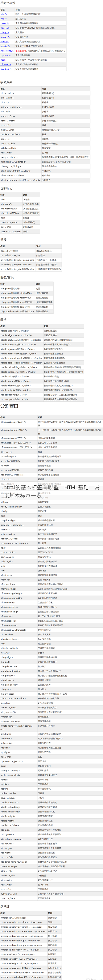
Task: Open the <meta /> tag link
Action: pyautogui.click(x=5, y=46)
